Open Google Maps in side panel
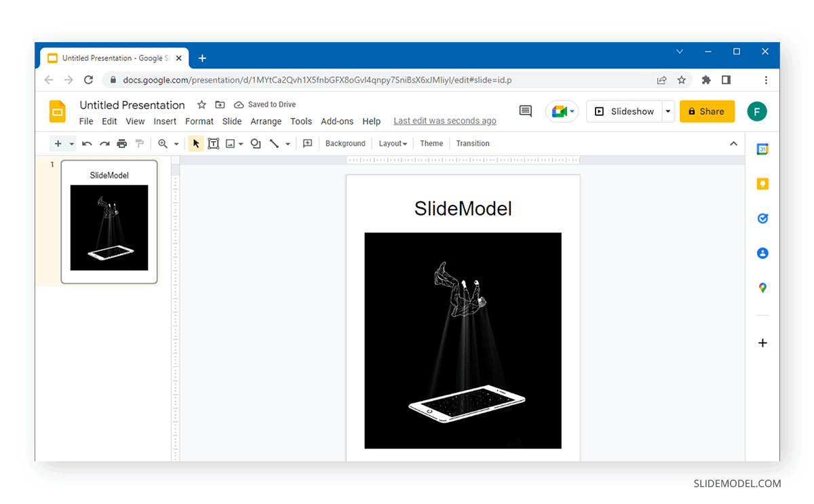Viewport: 814px width, 504px height. 762,288
